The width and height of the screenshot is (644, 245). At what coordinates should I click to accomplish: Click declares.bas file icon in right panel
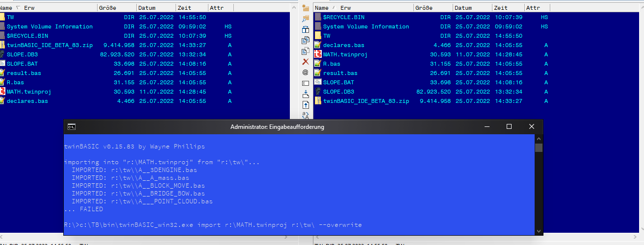click(318, 45)
